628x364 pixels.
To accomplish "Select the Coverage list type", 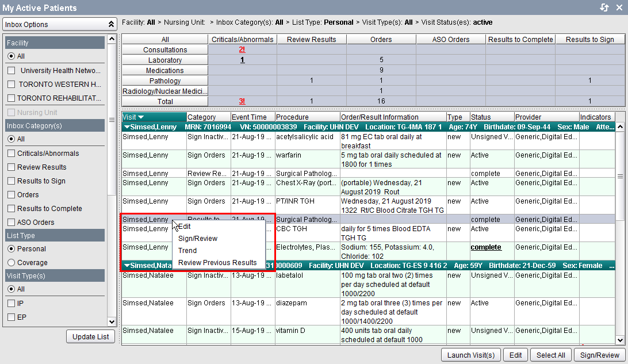I will pyautogui.click(x=12, y=263).
